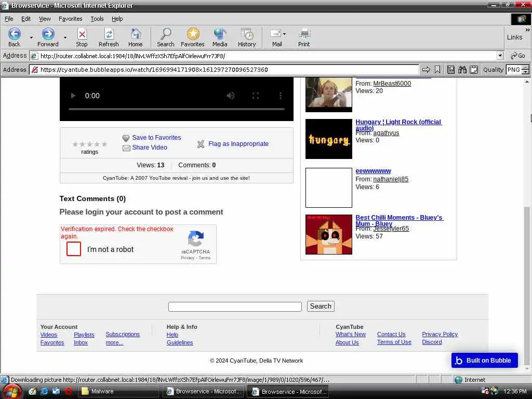Click the Browservice clipboard icon
Viewport: 532px width, 399px height.
(474, 70)
